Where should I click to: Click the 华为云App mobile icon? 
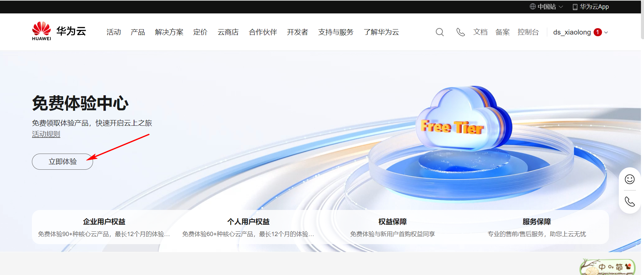click(x=575, y=7)
